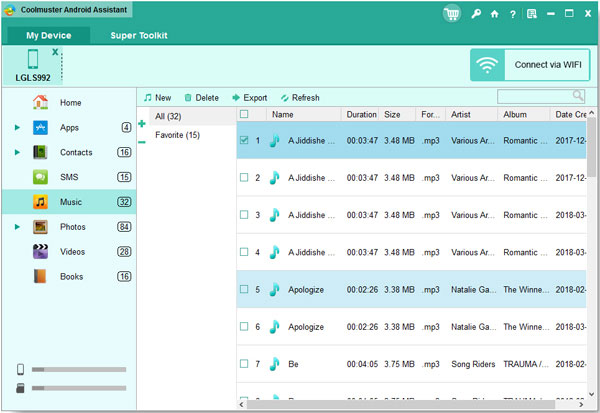Click the green plus add playlist icon
The image size is (600, 413).
coord(141,123)
